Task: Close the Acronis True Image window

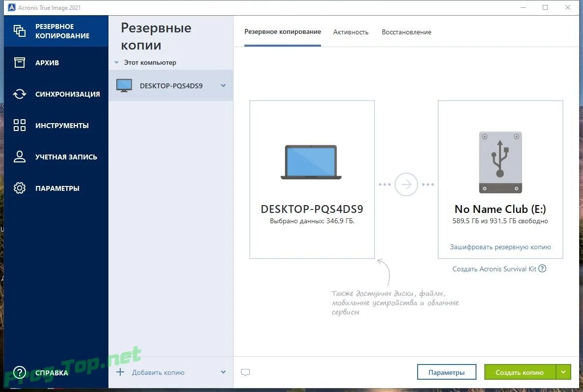Action: [x=568, y=7]
